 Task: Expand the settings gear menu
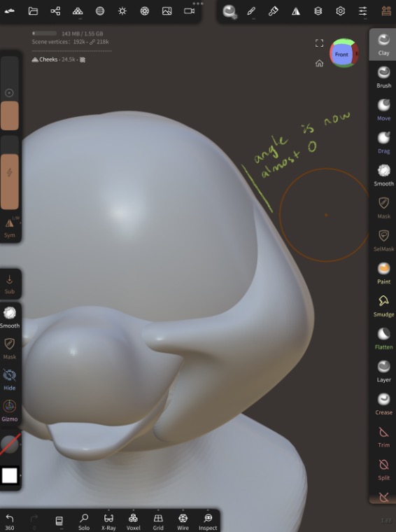click(340, 11)
